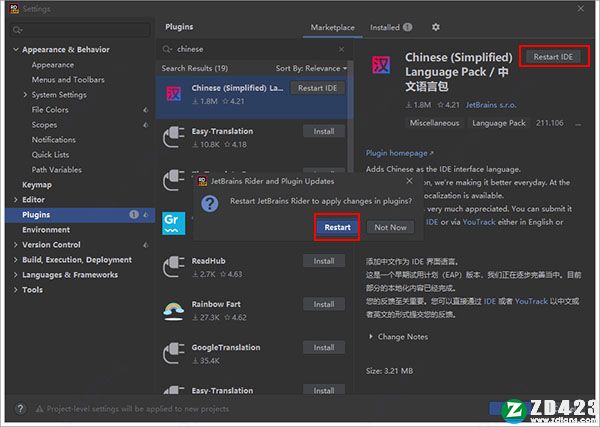Click the Scopes project-level icon

[145, 125]
